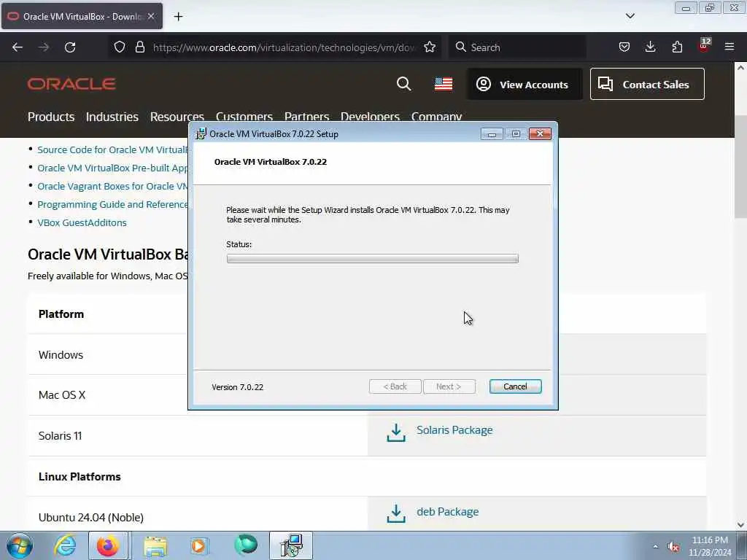Download the Ubuntu 24.04 deb Package
This screenshot has height=560, width=747.
[447, 512]
